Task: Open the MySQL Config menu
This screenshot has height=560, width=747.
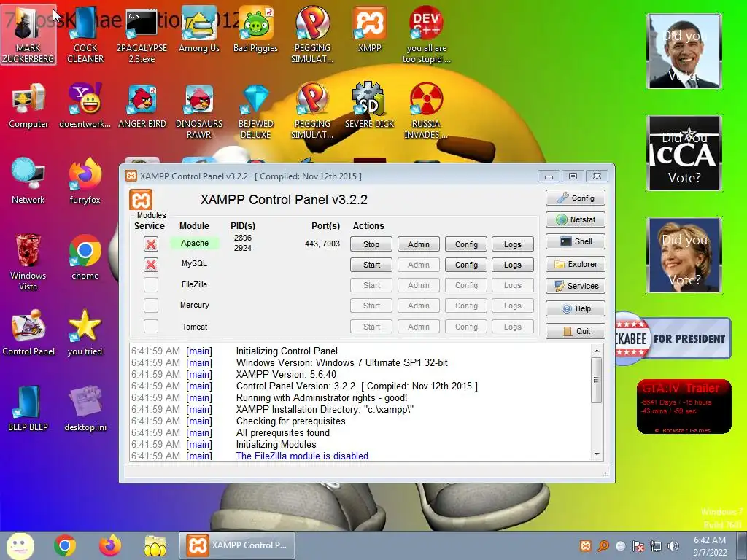Action: (x=466, y=265)
